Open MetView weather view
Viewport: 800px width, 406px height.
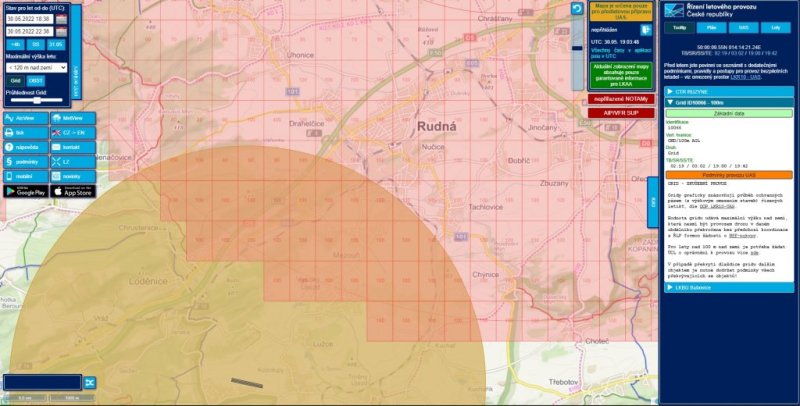point(73,118)
